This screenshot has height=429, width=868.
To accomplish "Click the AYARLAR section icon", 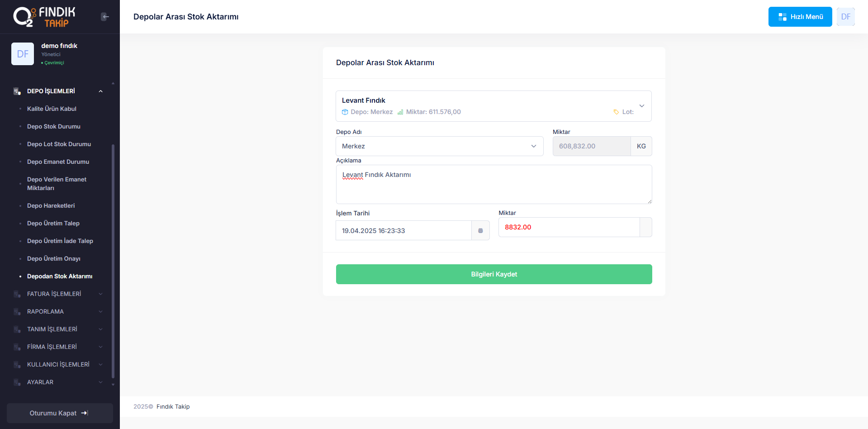I will point(17,382).
